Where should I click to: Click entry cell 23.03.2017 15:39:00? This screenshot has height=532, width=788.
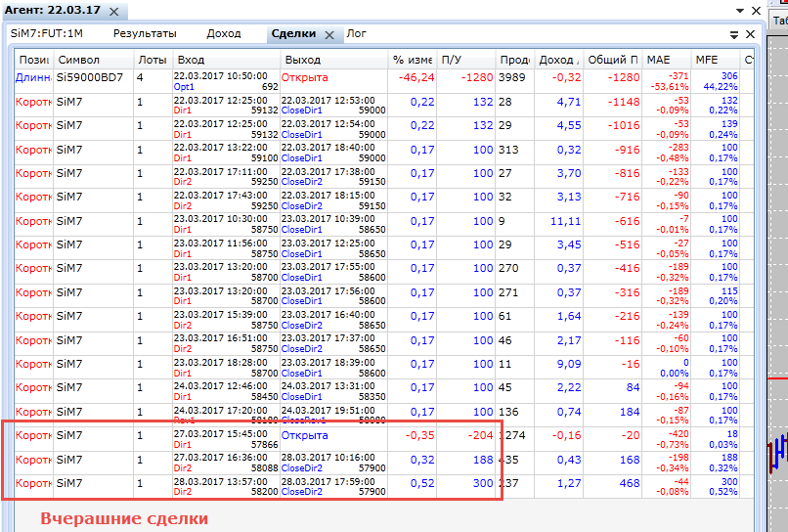coord(226,320)
